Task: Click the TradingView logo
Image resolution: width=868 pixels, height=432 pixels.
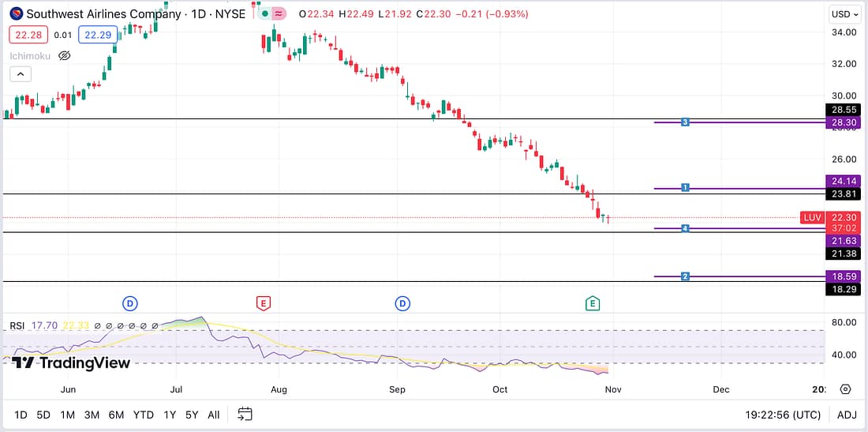Action: pyautogui.click(x=71, y=363)
